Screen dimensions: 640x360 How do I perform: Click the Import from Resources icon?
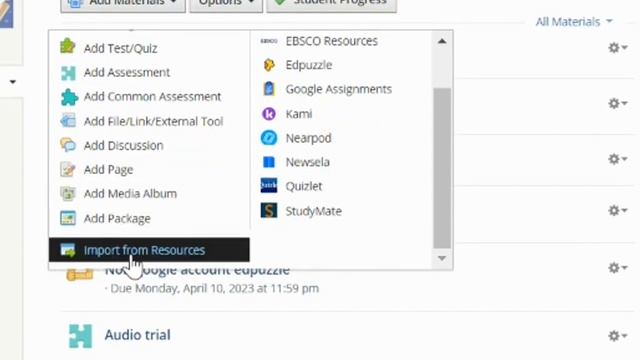tap(68, 250)
